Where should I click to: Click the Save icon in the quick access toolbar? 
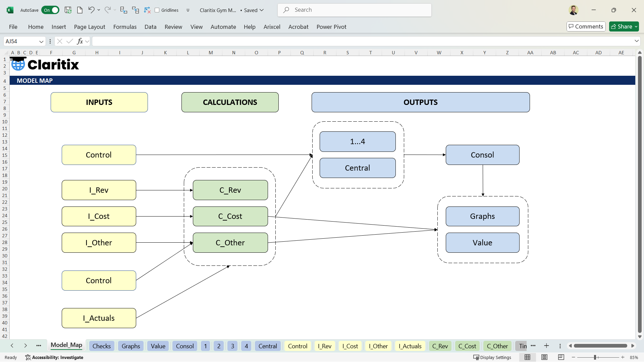pos(68,10)
